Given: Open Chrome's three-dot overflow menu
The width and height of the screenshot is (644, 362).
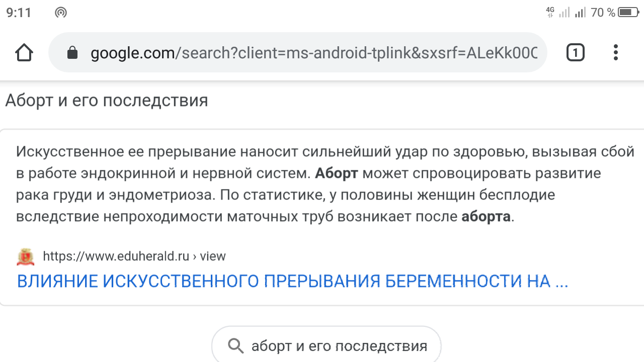Looking at the screenshot, I should pos(616,53).
